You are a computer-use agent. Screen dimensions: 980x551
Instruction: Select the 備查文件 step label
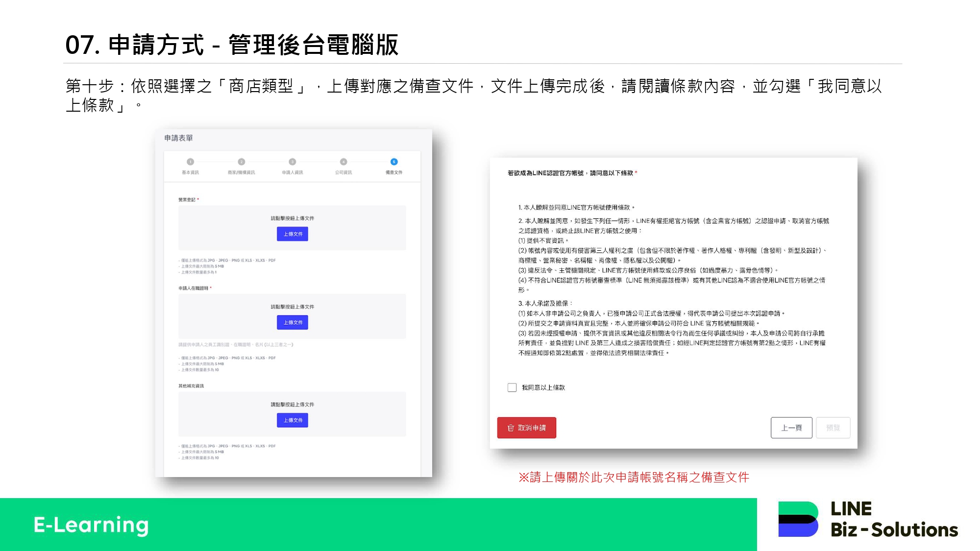(x=394, y=172)
